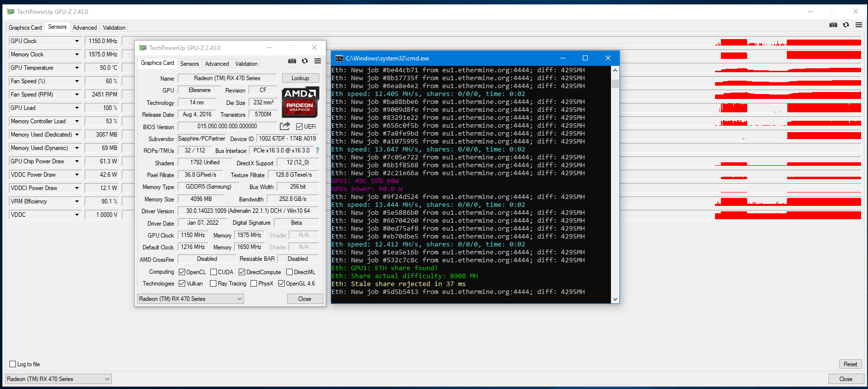Image resolution: width=868 pixels, height=389 pixels.
Task: Click the Lookup button
Action: [x=301, y=78]
